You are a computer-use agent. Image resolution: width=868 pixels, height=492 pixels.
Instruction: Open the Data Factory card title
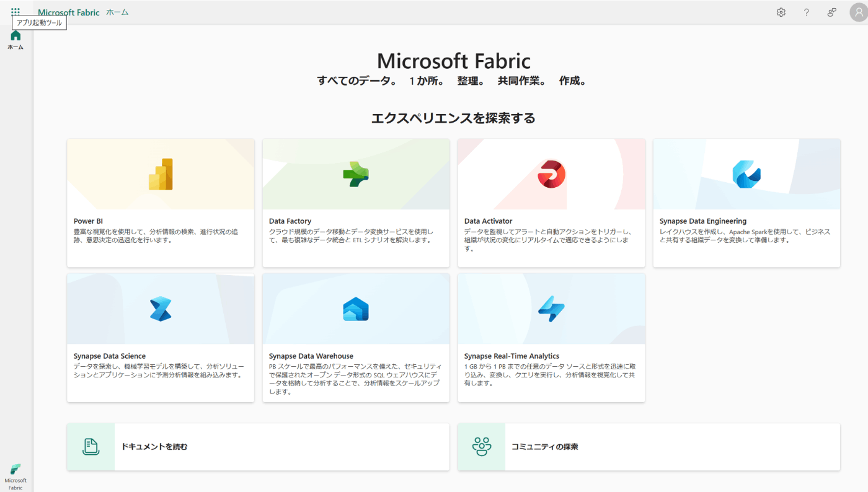click(290, 221)
